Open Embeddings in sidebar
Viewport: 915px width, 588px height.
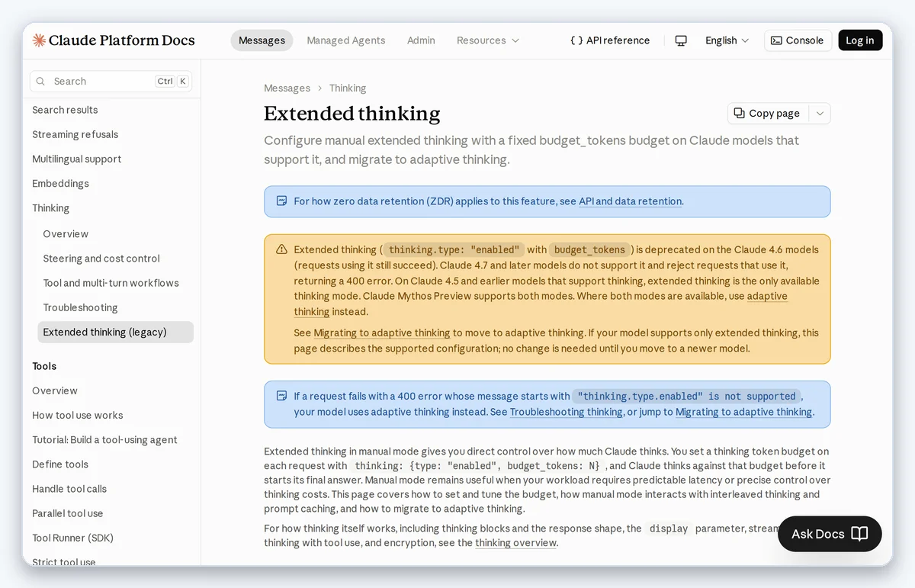click(60, 183)
